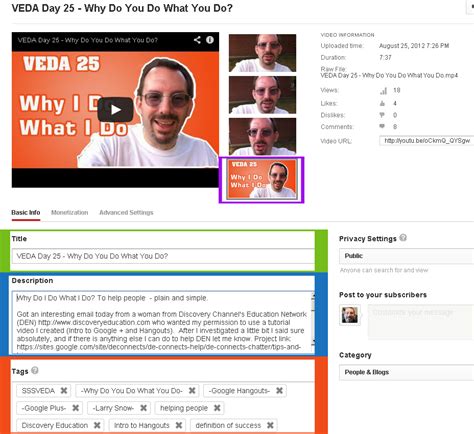474x434 pixels.
Task: Click the uploaded time August 25, 2012
Action: [x=414, y=46]
